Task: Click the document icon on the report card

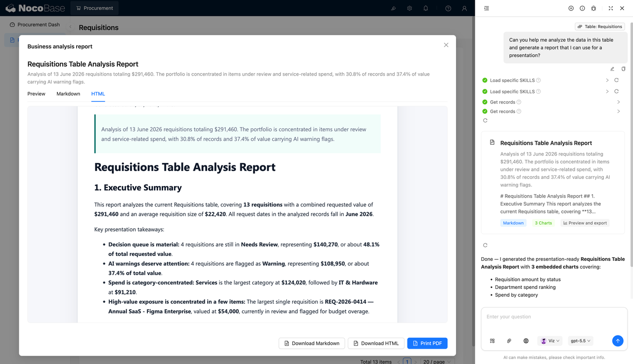Action: point(492,142)
